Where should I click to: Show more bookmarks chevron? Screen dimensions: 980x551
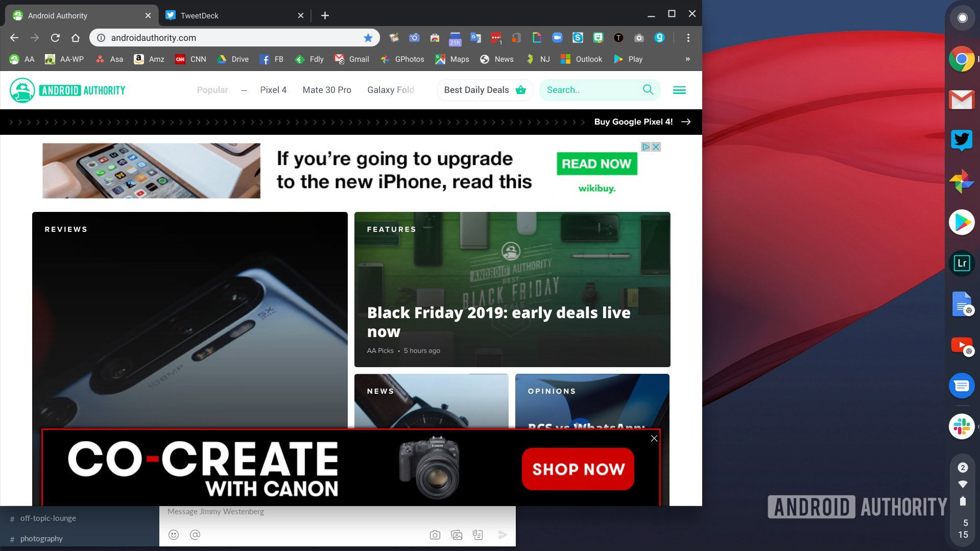pos(687,59)
